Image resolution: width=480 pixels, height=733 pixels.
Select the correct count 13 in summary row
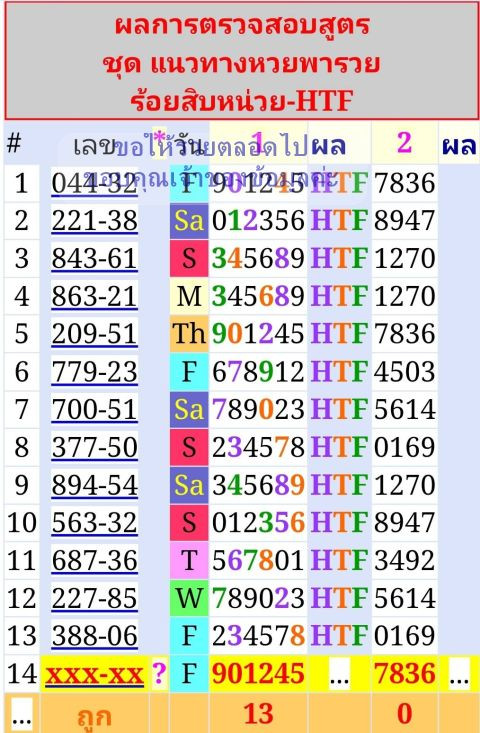(x=258, y=714)
